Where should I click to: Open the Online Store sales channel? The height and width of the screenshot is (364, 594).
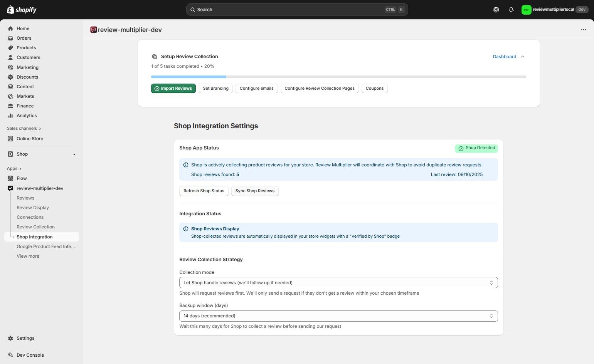pyautogui.click(x=30, y=138)
